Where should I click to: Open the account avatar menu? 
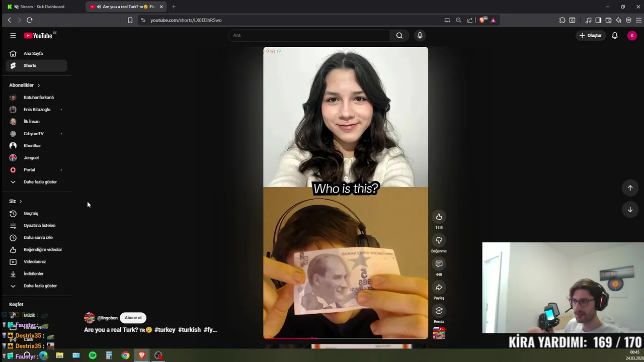[632, 36]
